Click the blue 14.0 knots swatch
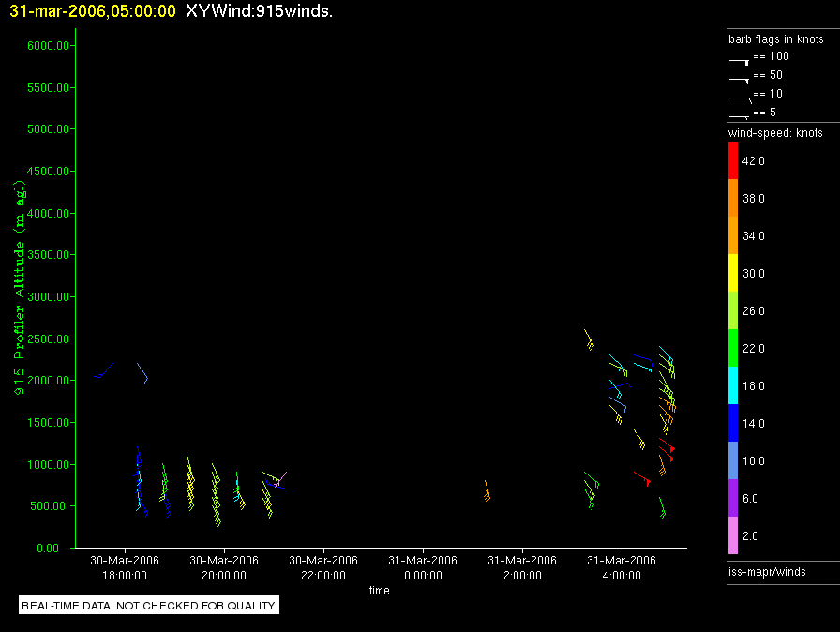The width and height of the screenshot is (840, 632). [x=733, y=423]
